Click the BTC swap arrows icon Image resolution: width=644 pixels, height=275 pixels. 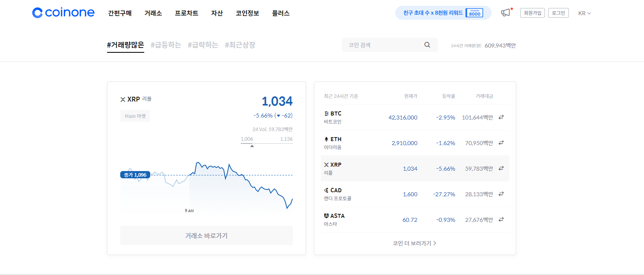click(x=501, y=117)
